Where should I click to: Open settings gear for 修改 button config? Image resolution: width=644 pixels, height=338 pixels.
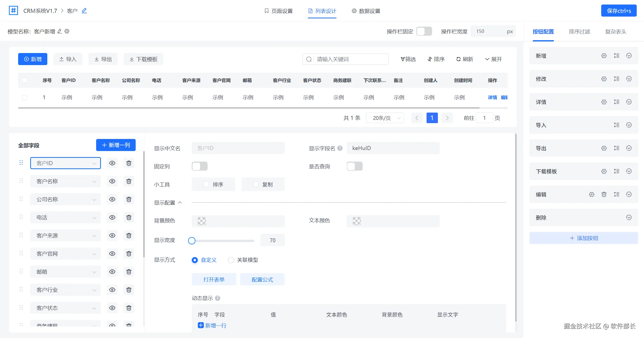tap(604, 79)
